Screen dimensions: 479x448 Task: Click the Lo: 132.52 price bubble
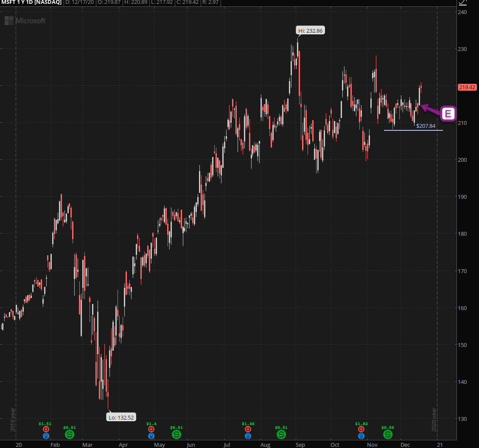pos(121,417)
